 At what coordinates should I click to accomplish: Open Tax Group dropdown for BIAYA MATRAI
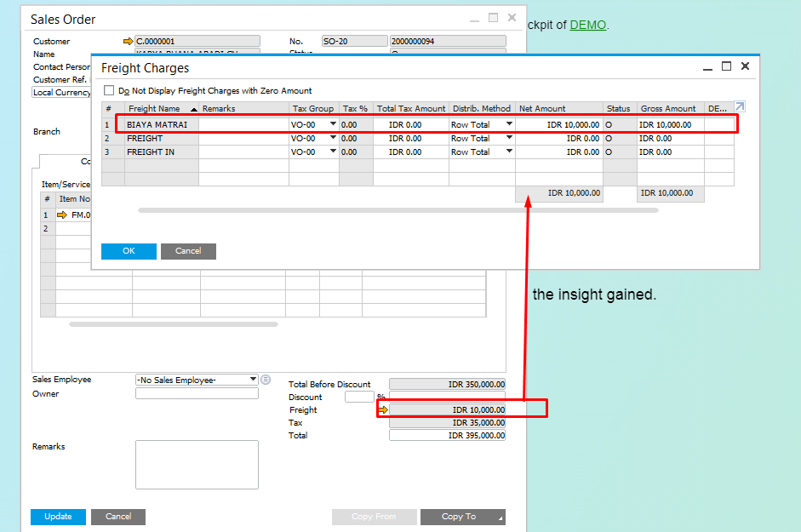(333, 124)
